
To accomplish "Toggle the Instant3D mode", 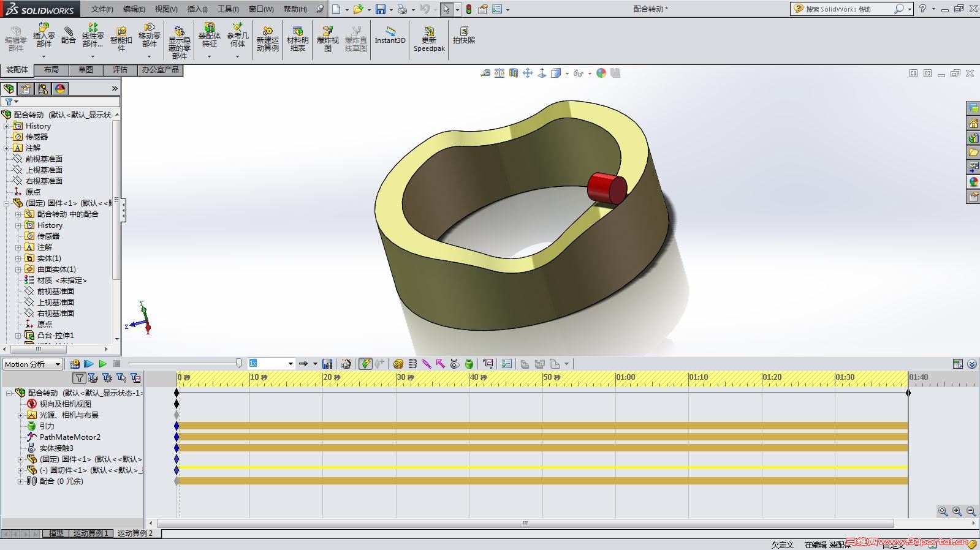I will (x=390, y=35).
